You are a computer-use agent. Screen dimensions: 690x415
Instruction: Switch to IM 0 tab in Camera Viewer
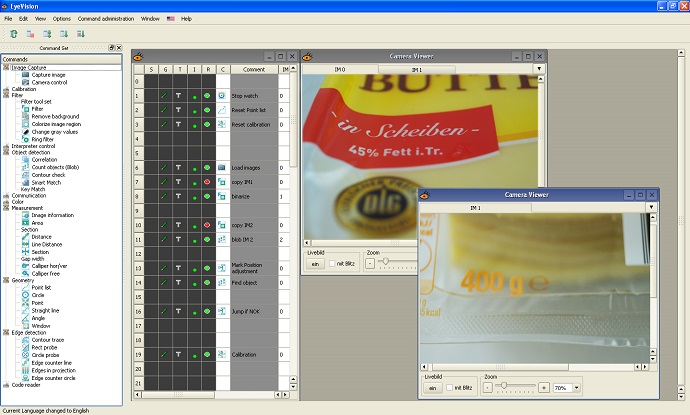point(340,70)
